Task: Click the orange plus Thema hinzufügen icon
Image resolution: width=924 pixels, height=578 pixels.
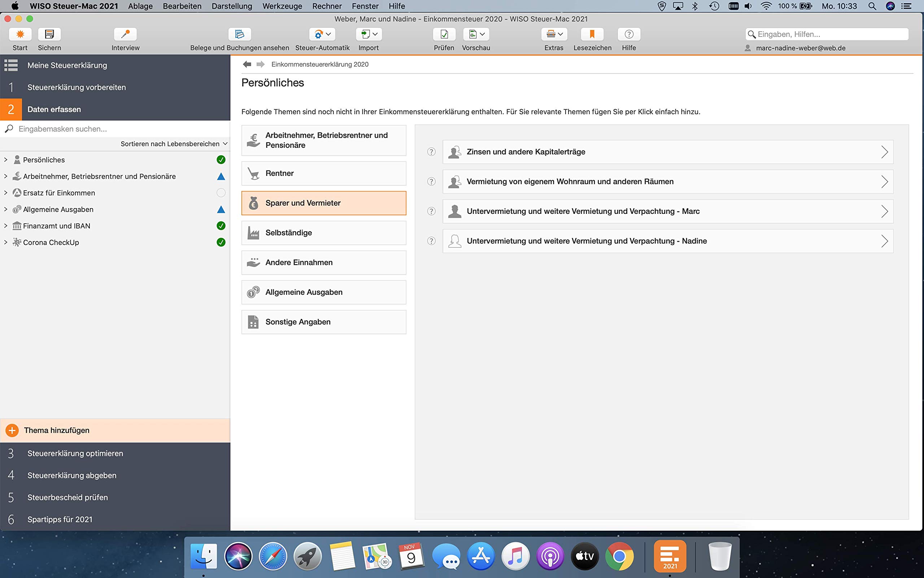Action: point(12,431)
